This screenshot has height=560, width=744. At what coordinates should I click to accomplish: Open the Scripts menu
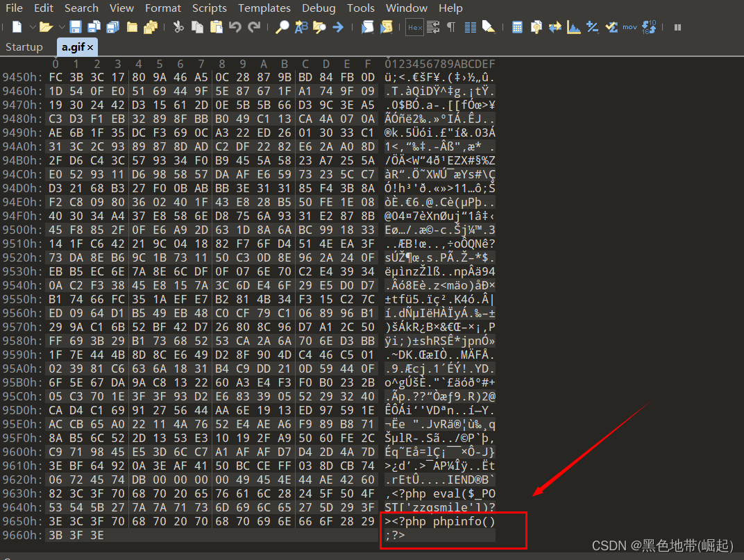pos(210,8)
